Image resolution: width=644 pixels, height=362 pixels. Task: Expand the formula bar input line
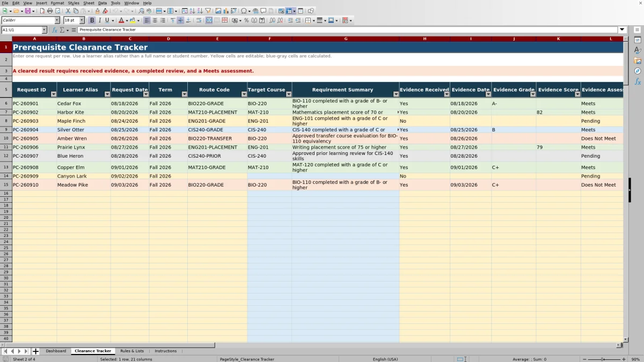622,30
